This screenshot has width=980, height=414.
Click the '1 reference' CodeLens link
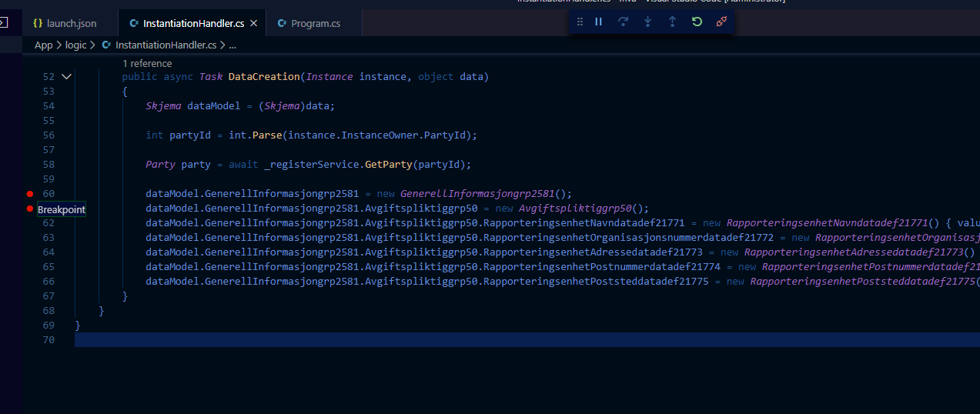point(147,63)
